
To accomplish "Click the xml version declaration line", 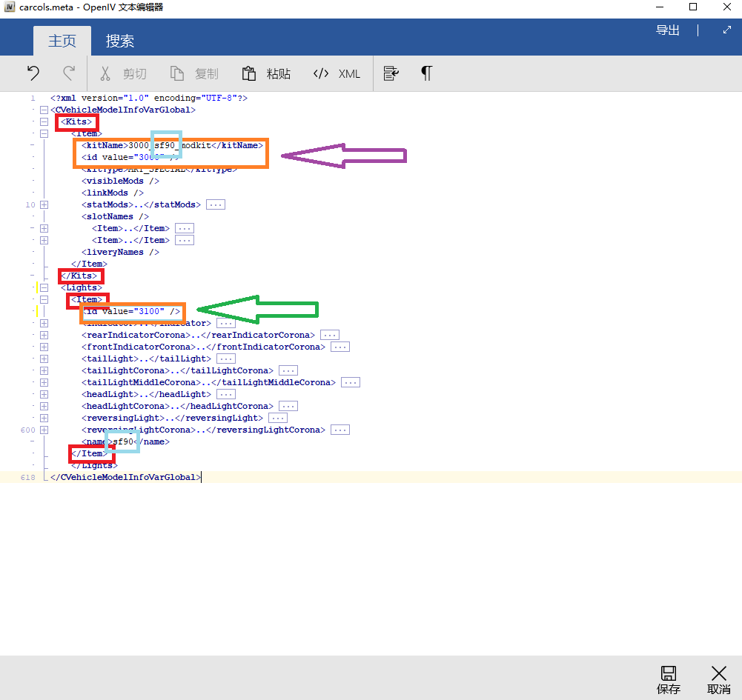I will [149, 98].
